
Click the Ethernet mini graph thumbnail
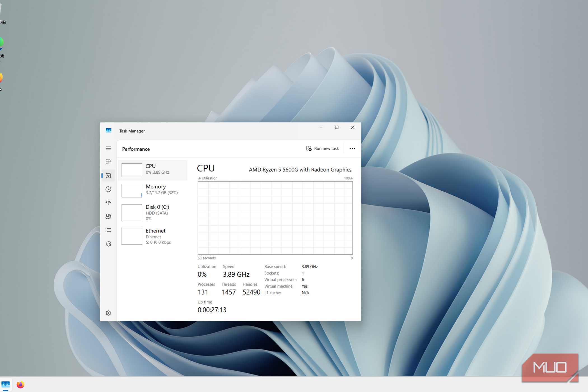(x=132, y=236)
